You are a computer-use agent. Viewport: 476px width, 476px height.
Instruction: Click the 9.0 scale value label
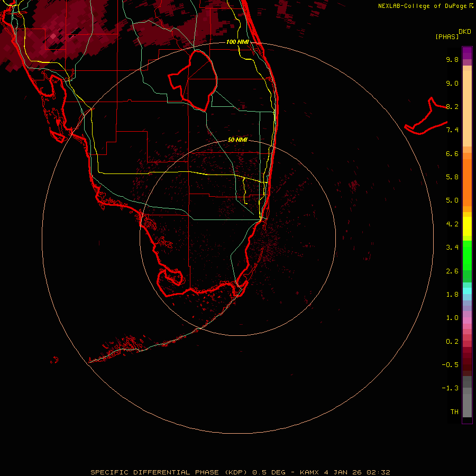(x=452, y=83)
